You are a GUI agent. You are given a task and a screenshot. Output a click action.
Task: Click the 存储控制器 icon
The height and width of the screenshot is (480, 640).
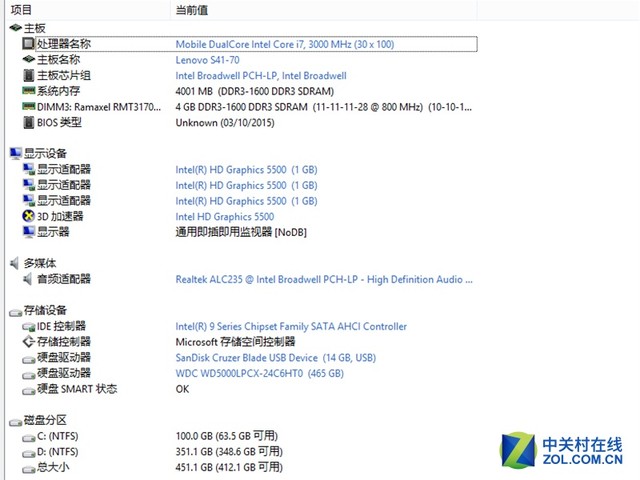coord(29,341)
